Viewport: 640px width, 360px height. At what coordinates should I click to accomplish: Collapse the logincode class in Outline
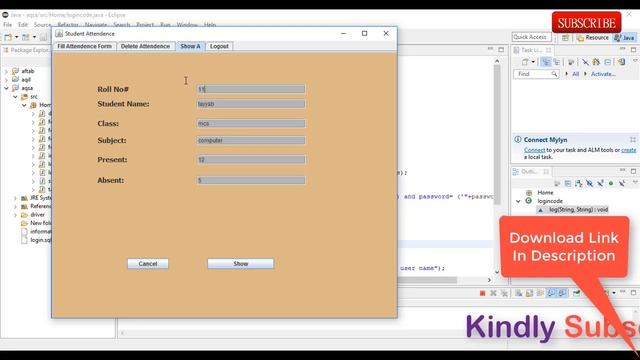(518, 201)
